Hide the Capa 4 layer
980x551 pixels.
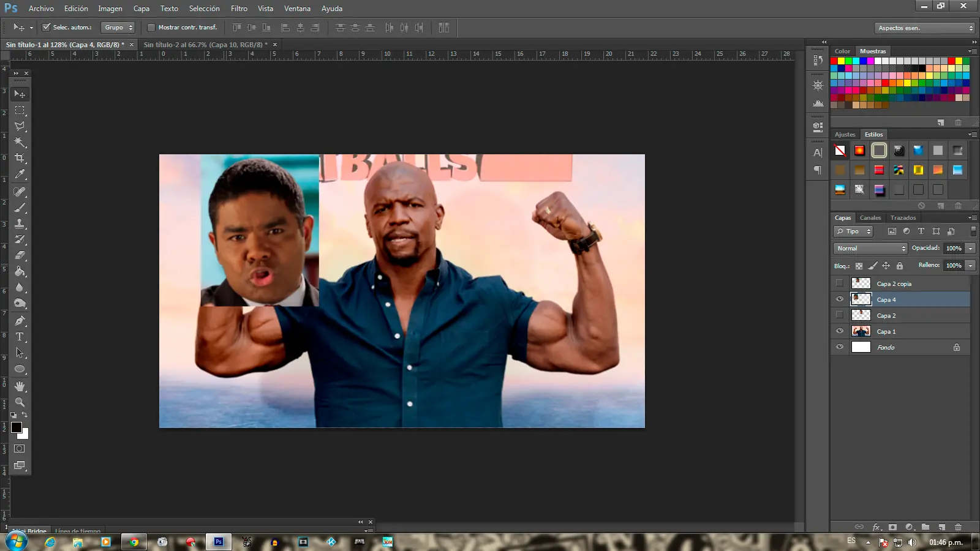point(840,299)
